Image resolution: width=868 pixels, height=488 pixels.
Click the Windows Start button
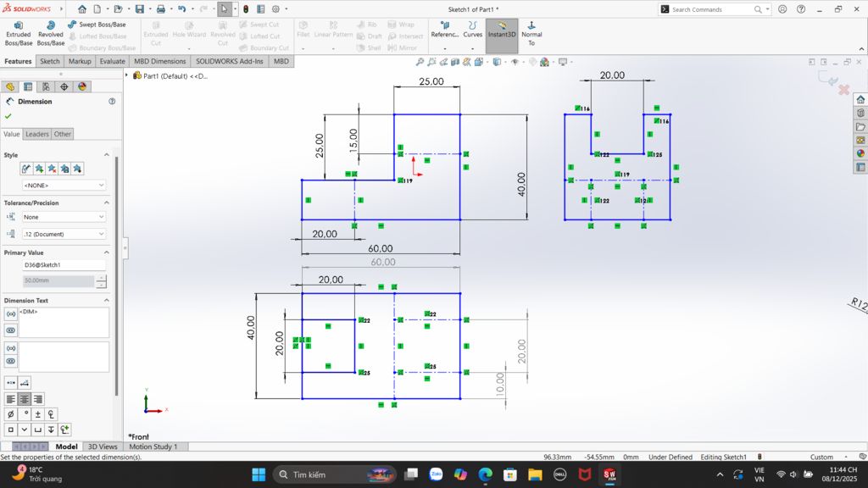click(259, 474)
